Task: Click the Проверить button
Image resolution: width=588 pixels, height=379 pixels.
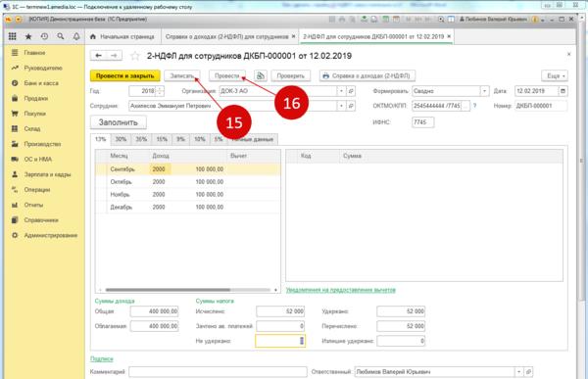Action: [291, 75]
